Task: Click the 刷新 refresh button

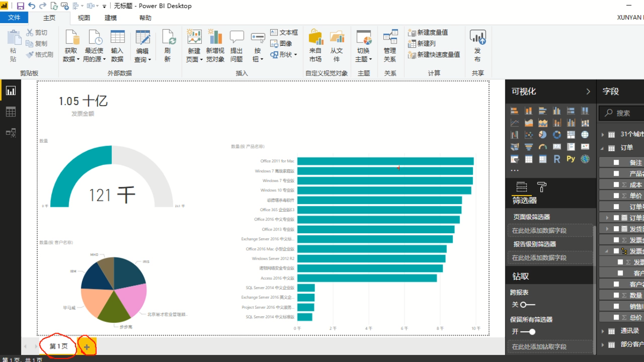Action: point(168,46)
